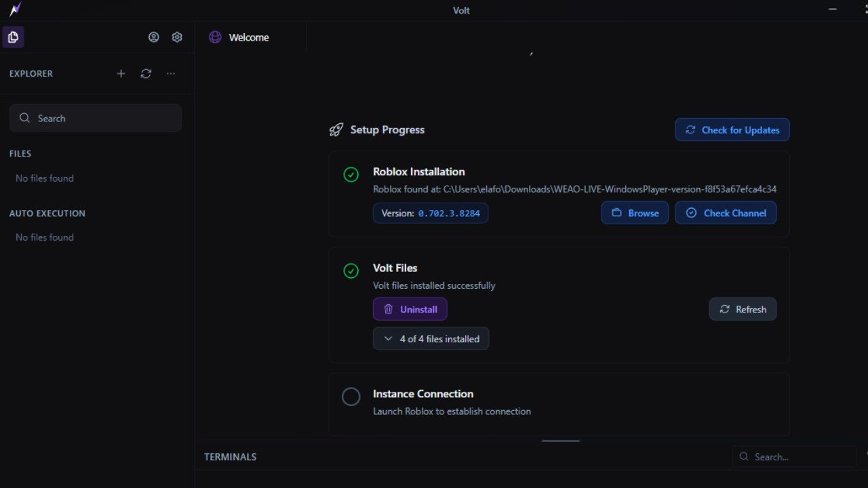Viewport: 868px width, 488px height.
Task: Click "Launch Roblox to establish connection" text
Action: click(x=452, y=411)
